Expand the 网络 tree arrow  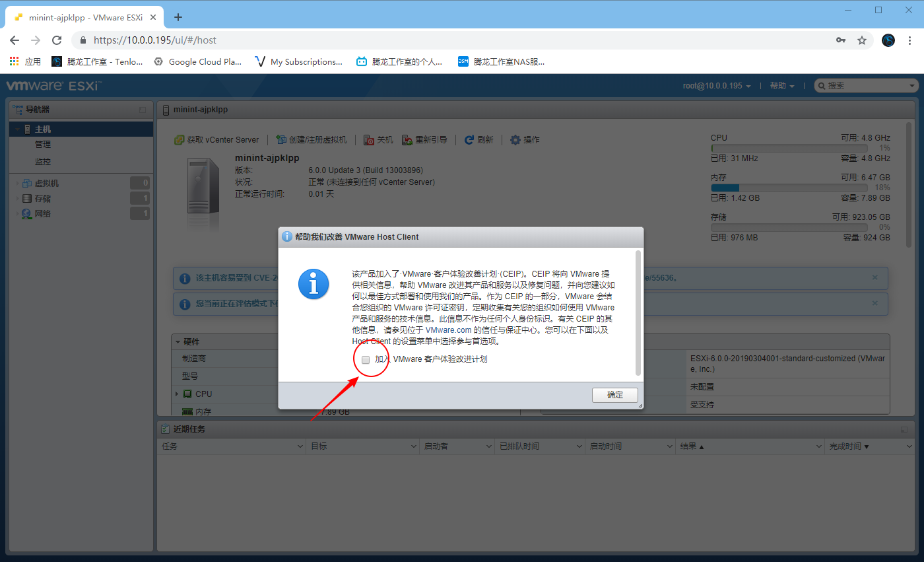16,214
